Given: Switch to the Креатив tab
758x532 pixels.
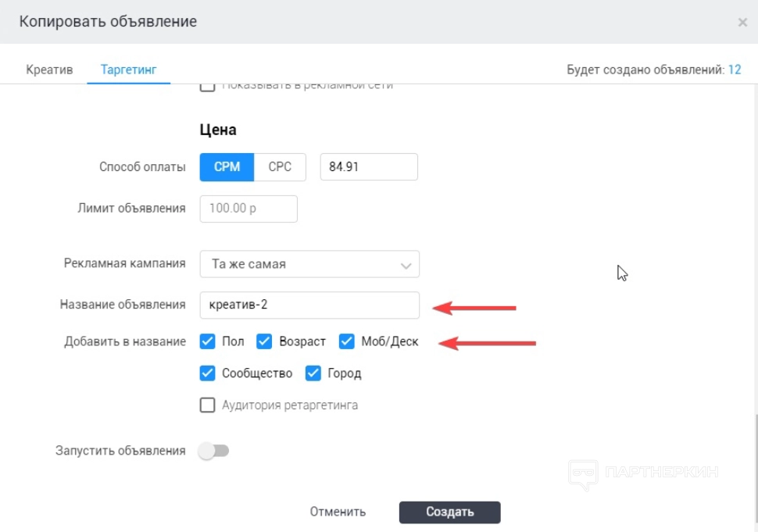Looking at the screenshot, I should pos(49,70).
